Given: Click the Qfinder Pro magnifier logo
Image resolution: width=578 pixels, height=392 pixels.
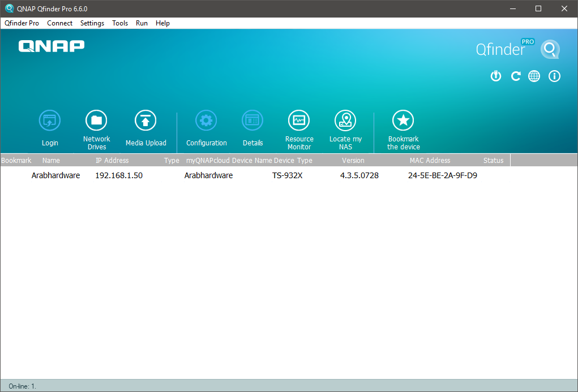Looking at the screenshot, I should (x=550, y=49).
